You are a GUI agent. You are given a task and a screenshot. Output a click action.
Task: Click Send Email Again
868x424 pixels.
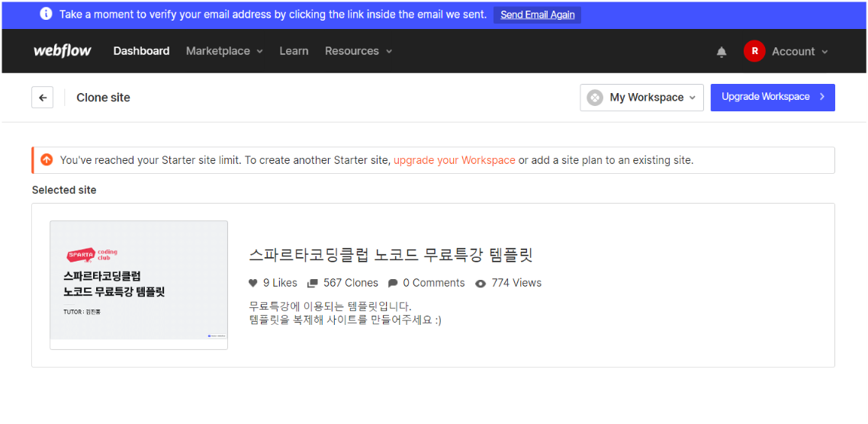point(538,15)
